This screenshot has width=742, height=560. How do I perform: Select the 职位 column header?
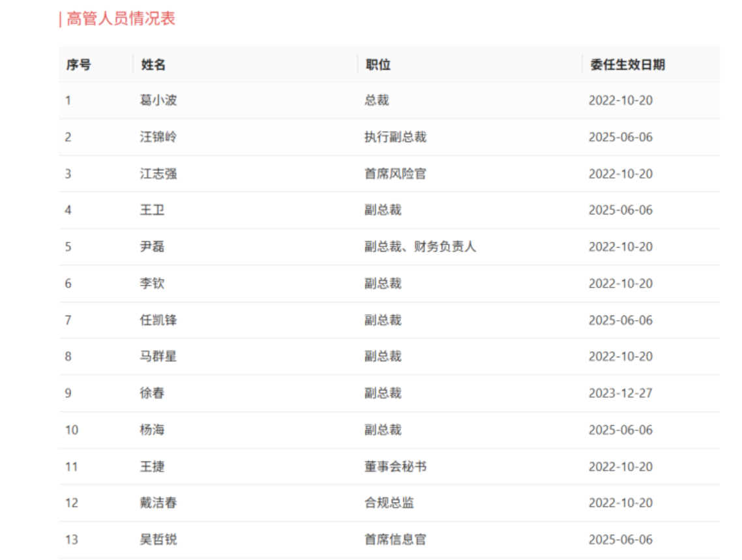coord(378,65)
